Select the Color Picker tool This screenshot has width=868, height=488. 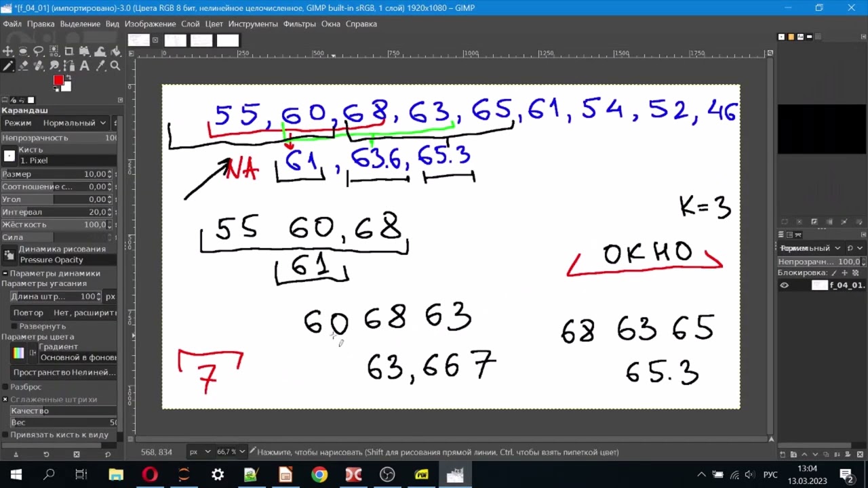(100, 66)
